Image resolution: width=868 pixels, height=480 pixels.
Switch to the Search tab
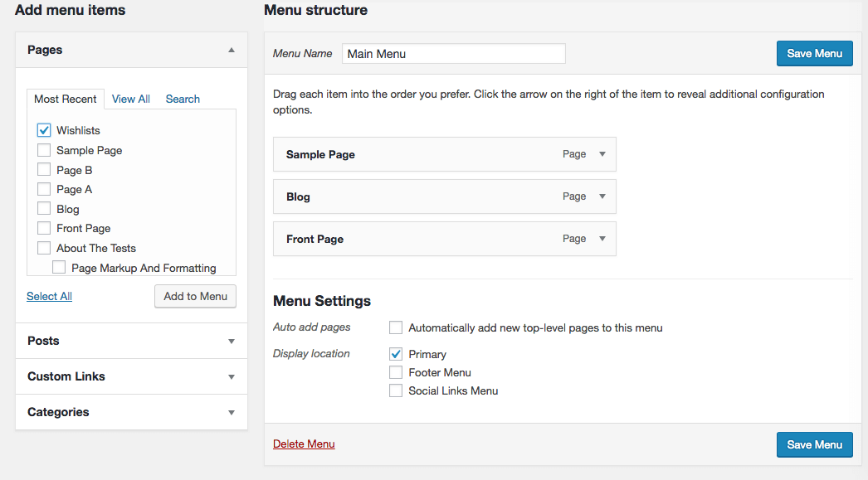click(x=183, y=99)
